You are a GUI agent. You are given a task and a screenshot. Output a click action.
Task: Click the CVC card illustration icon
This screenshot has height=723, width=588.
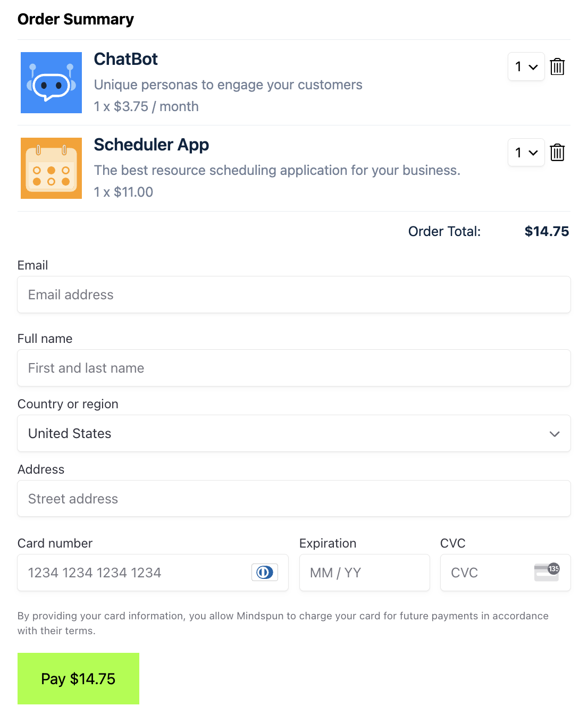[546, 572]
